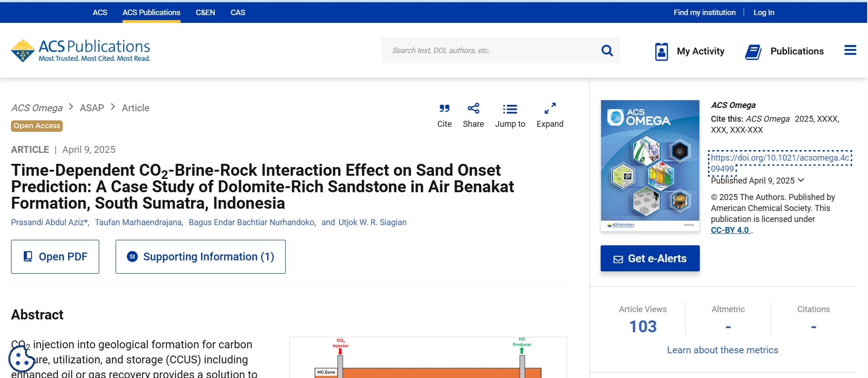Click the Share icon
This screenshot has width=868, height=378.
click(474, 108)
